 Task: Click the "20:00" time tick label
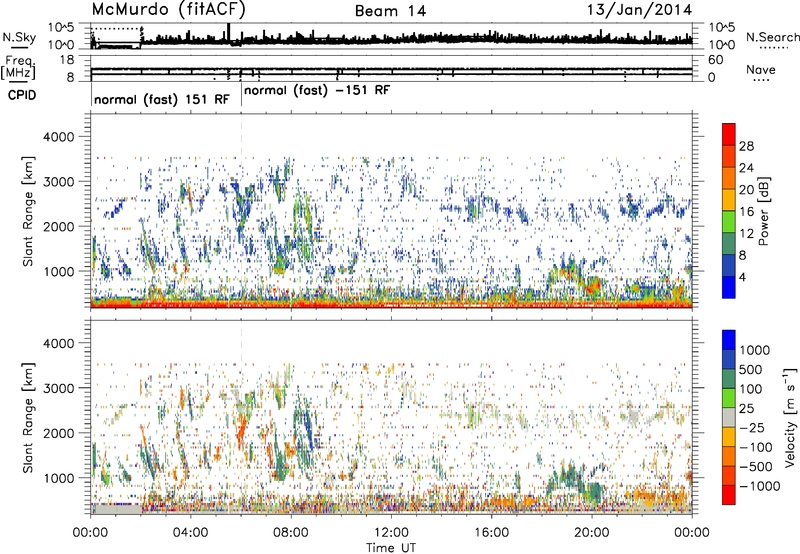[592, 533]
